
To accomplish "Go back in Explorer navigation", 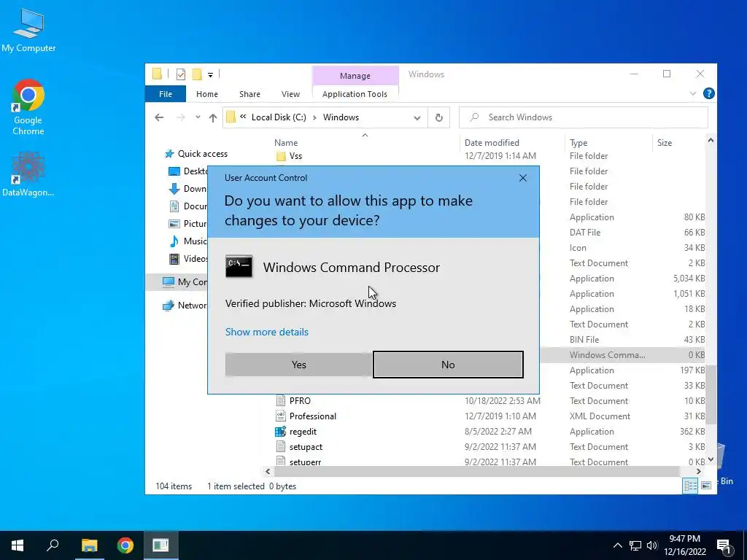I will coord(159,117).
